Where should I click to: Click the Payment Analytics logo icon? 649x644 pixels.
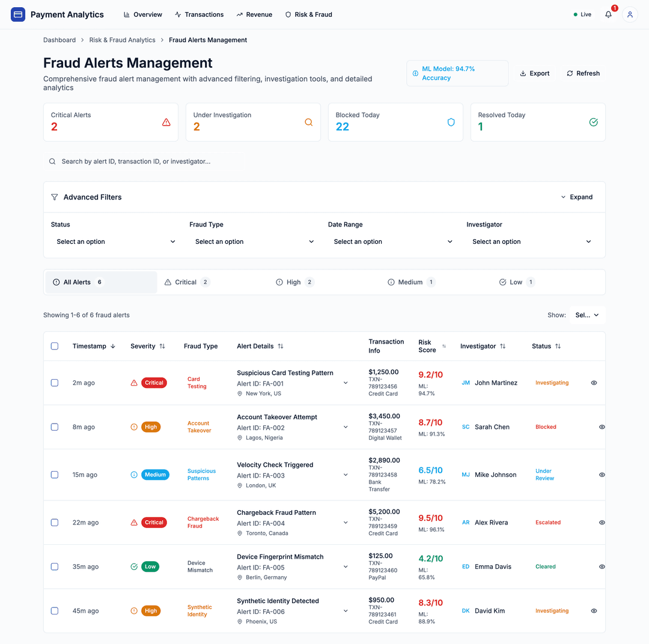[x=17, y=14]
